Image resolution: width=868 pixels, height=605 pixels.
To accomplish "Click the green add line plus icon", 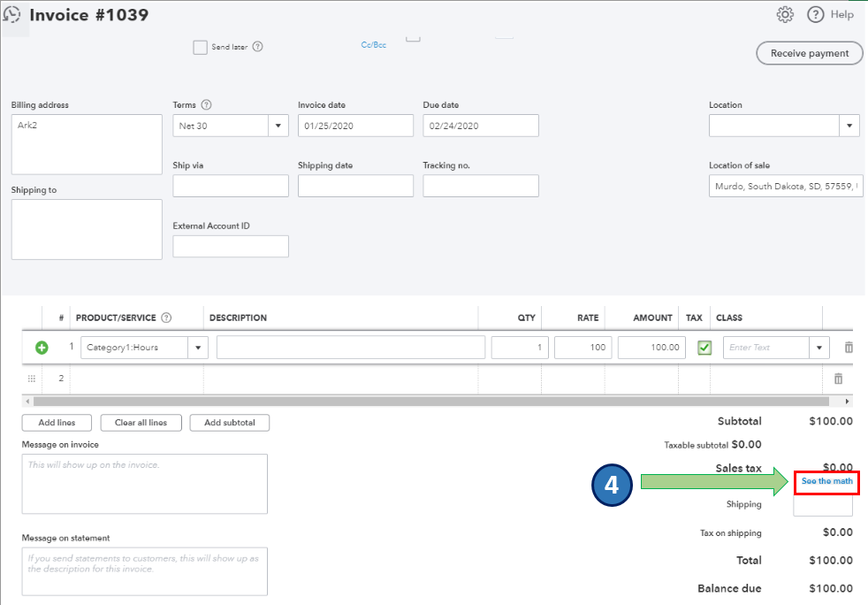I will click(x=42, y=348).
